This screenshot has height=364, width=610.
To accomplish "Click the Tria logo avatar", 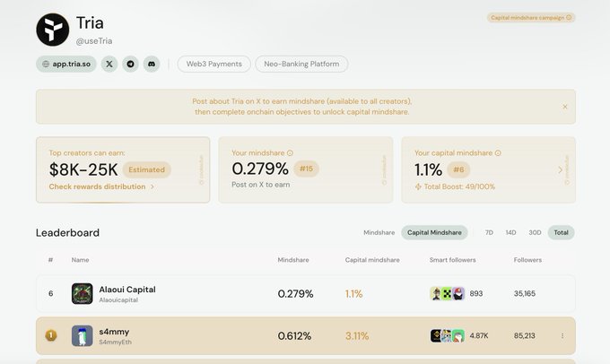I will 53,30.
